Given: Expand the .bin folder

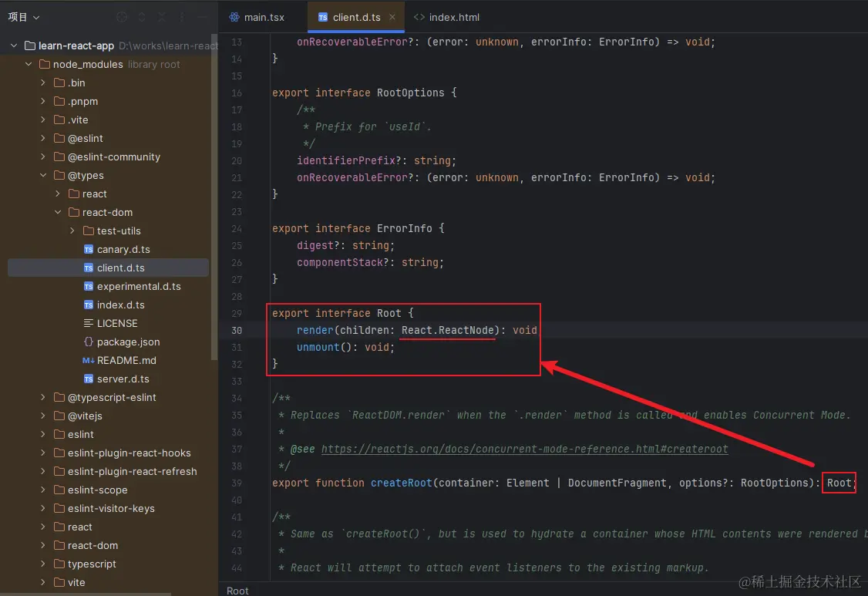Looking at the screenshot, I should click(x=42, y=82).
